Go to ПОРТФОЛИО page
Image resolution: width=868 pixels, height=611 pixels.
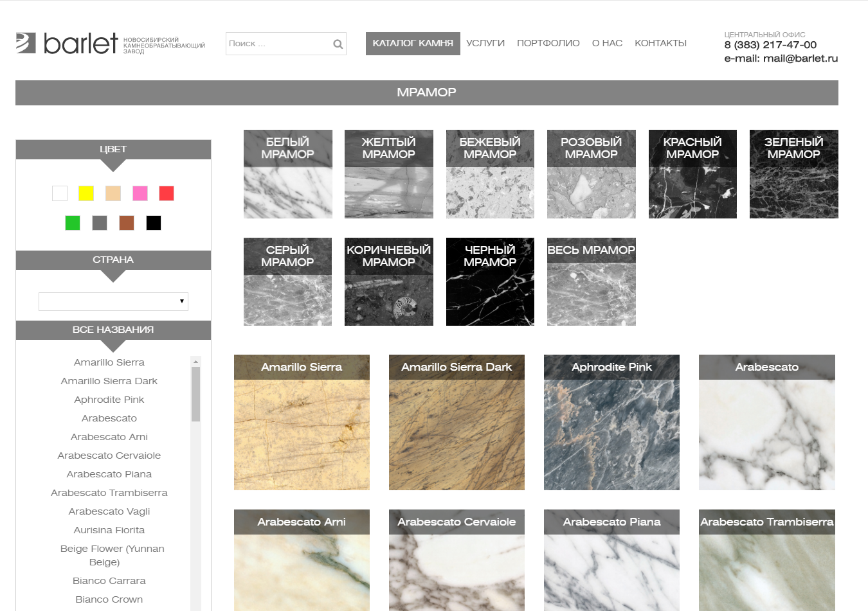[548, 44]
